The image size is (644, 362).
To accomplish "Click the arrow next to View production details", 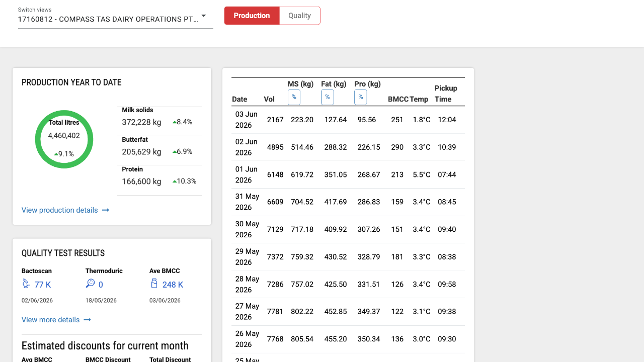I will [x=106, y=210].
